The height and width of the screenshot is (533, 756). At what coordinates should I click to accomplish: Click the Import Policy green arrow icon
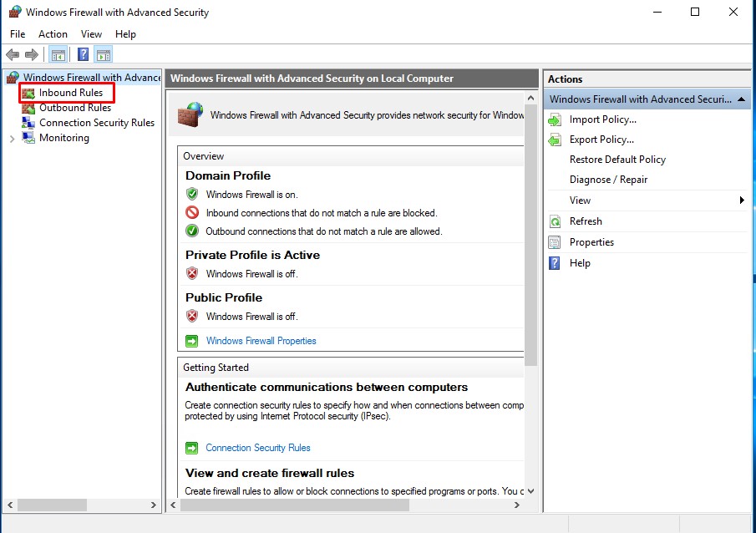pos(555,119)
